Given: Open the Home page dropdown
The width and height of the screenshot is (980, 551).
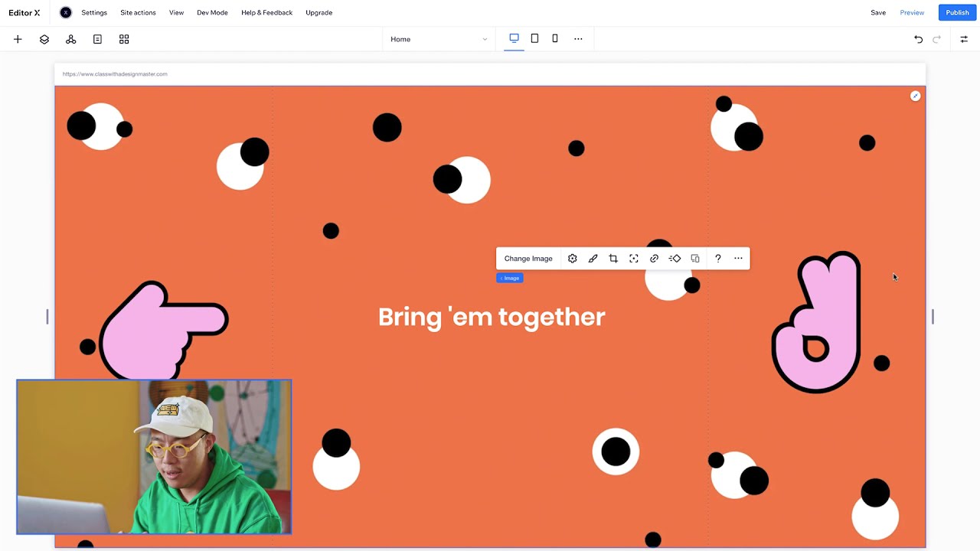Looking at the screenshot, I should (x=439, y=39).
